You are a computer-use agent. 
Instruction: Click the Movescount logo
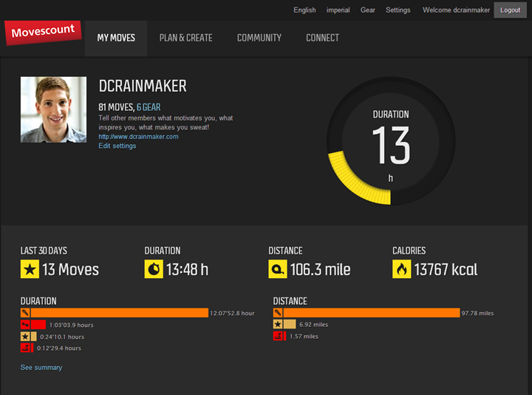(x=43, y=33)
